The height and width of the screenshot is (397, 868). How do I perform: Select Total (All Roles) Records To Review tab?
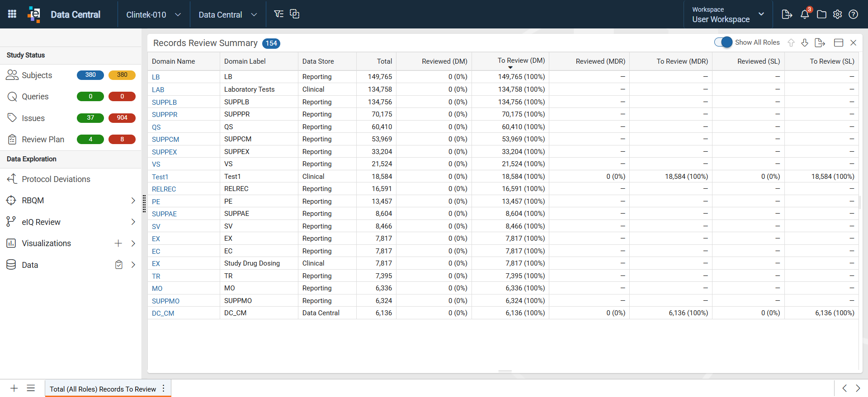[x=103, y=389]
